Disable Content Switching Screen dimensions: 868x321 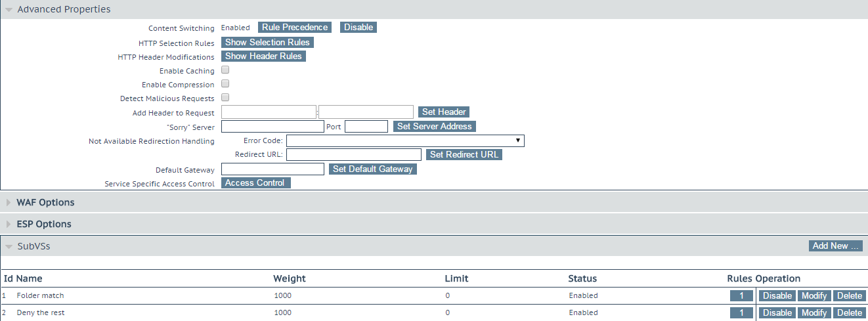(358, 27)
